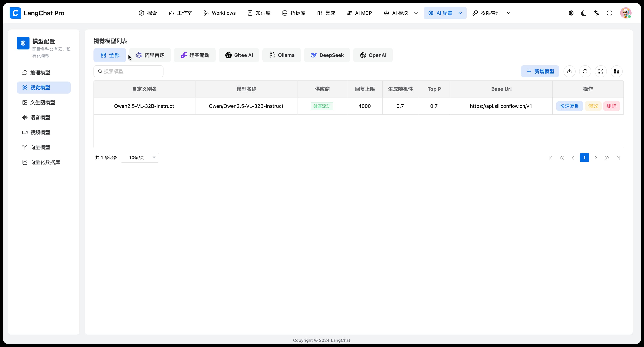Jump back several pages icon
The image size is (644, 347).
click(562, 158)
